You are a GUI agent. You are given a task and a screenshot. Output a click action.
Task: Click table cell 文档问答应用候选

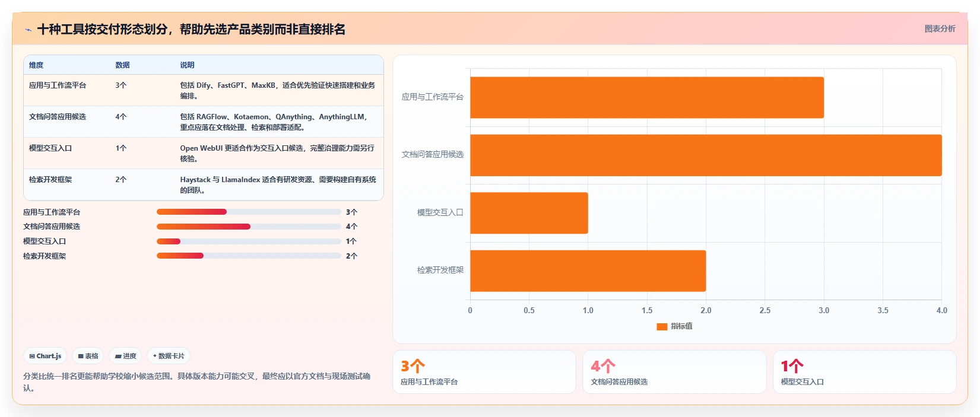tap(58, 117)
